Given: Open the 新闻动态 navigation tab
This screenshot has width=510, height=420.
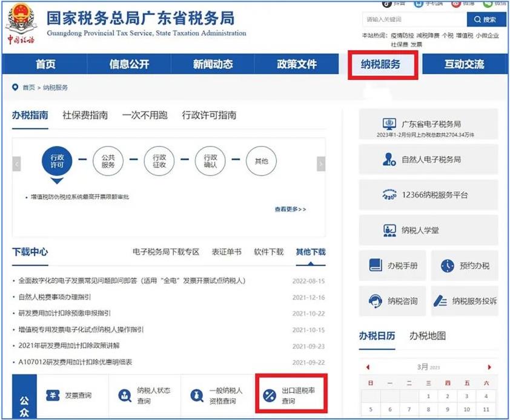Looking at the screenshot, I should tap(213, 64).
